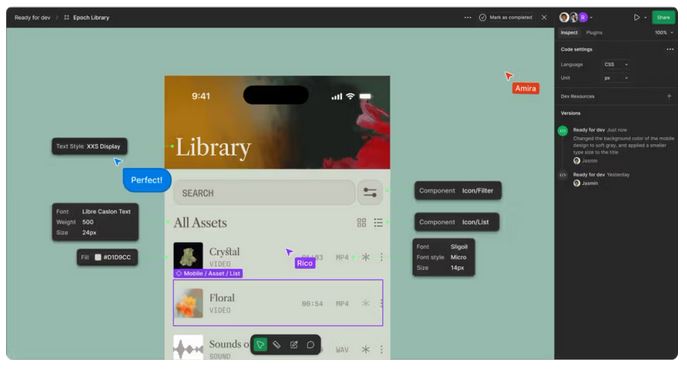Image resolution: width=687 pixels, height=369 pixels.
Task: Switch to the Plugins tab
Action: tap(594, 33)
